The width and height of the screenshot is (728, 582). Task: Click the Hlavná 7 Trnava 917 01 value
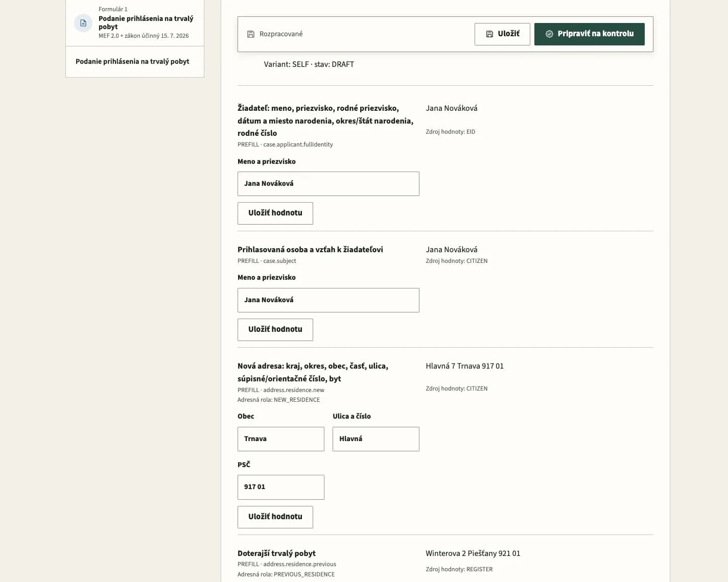point(465,366)
